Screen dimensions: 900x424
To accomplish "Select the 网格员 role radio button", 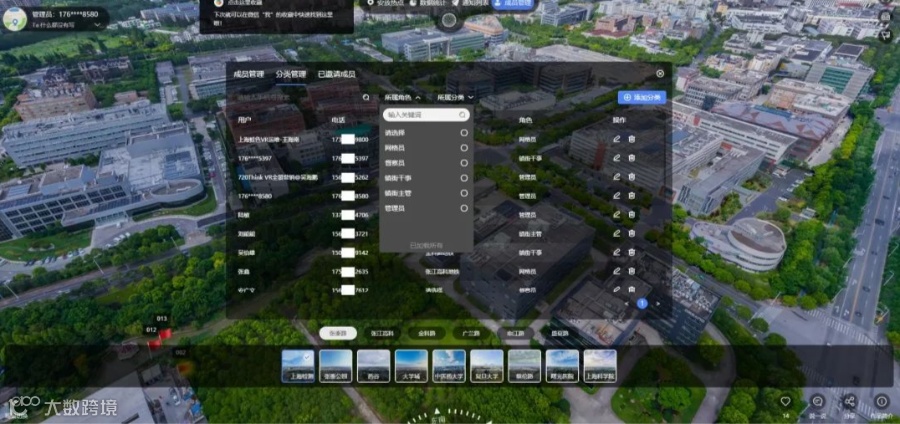I will [x=464, y=148].
